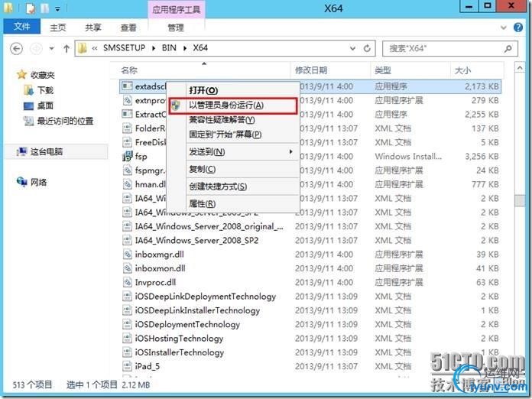The height and width of the screenshot is (399, 532).
Task: Select 以管理员身份运行(A) context menu entry
Action: tap(232, 105)
